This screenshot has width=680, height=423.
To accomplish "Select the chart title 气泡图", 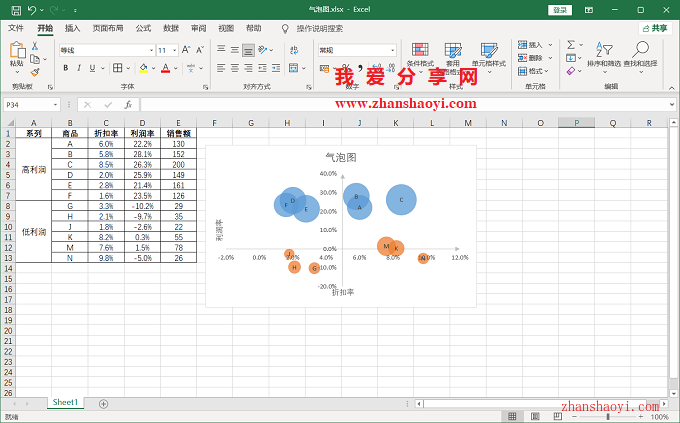I will (x=341, y=157).
